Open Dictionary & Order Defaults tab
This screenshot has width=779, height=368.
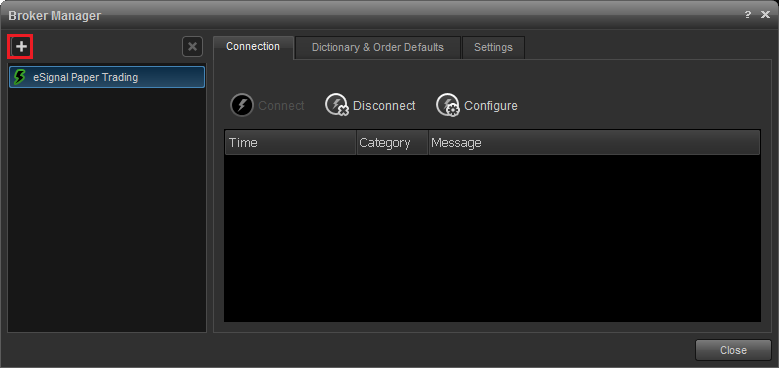(378, 48)
